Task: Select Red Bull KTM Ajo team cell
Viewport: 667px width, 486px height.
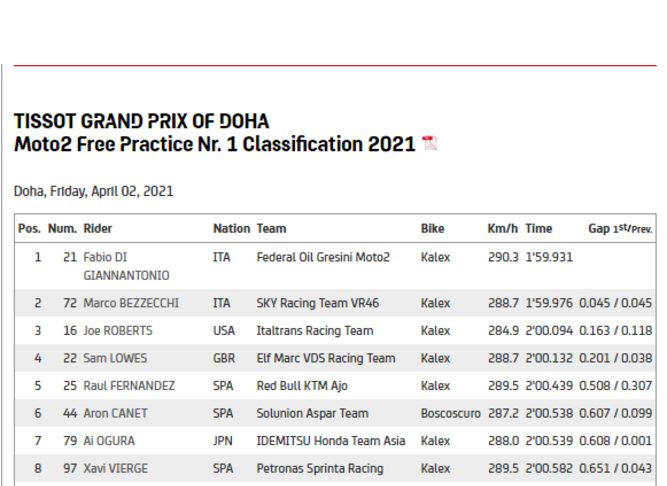Action: pos(302,386)
